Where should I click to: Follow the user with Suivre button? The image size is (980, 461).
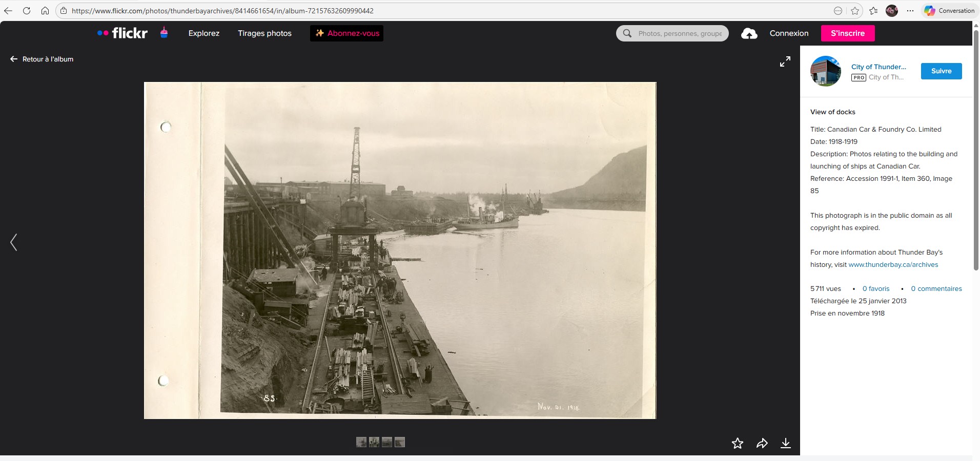(x=941, y=71)
